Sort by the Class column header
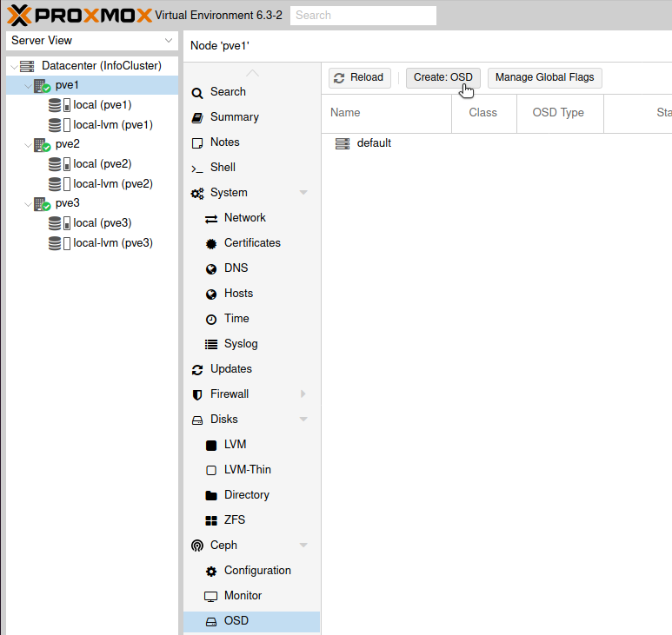 point(484,113)
